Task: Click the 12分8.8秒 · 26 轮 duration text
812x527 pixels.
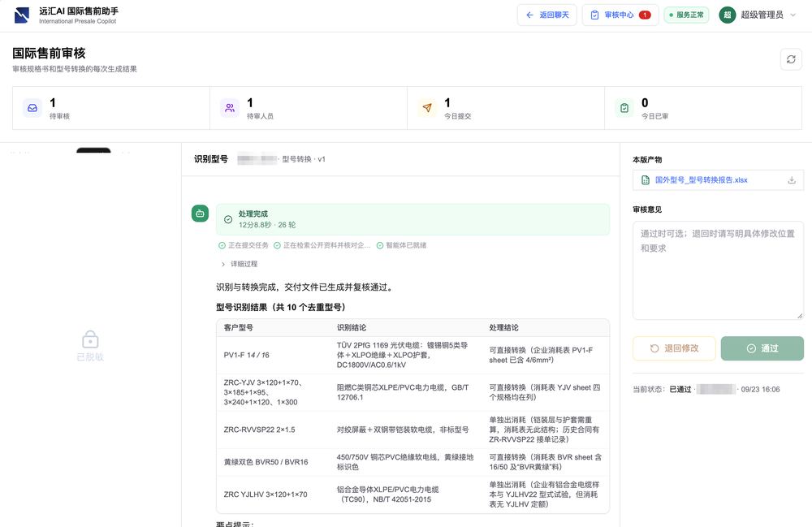Action: (x=267, y=225)
